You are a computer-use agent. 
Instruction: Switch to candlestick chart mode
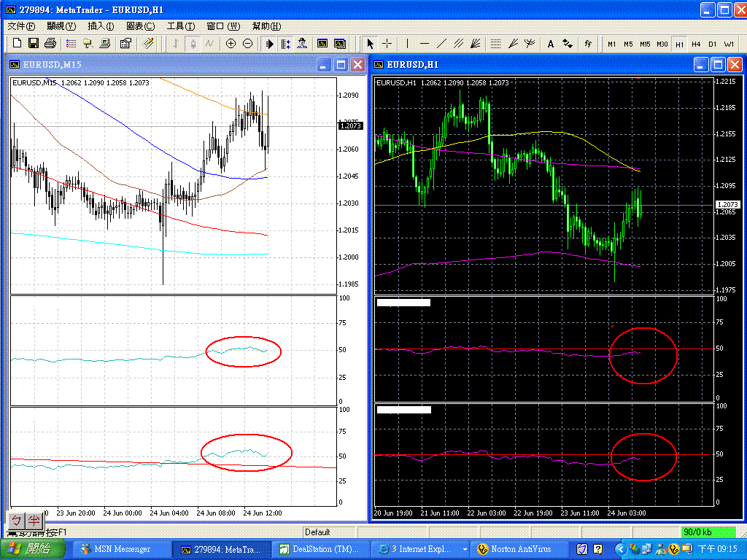(x=193, y=43)
